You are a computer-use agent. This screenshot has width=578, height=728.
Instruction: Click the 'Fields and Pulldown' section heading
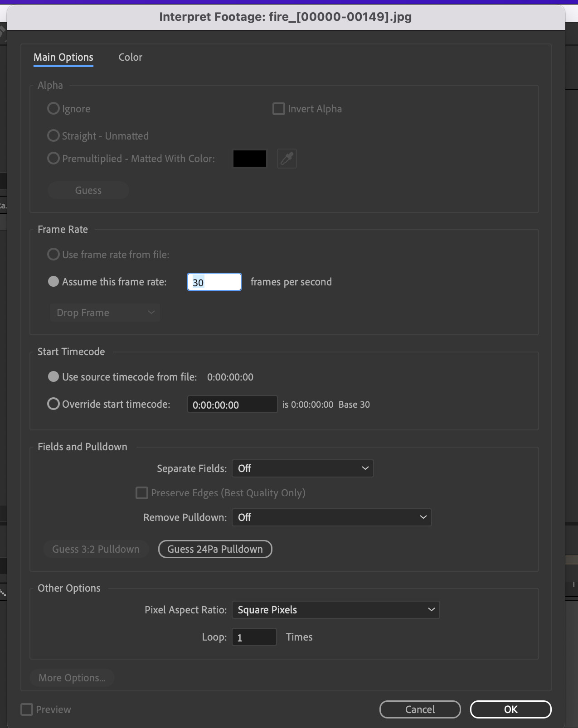(83, 447)
